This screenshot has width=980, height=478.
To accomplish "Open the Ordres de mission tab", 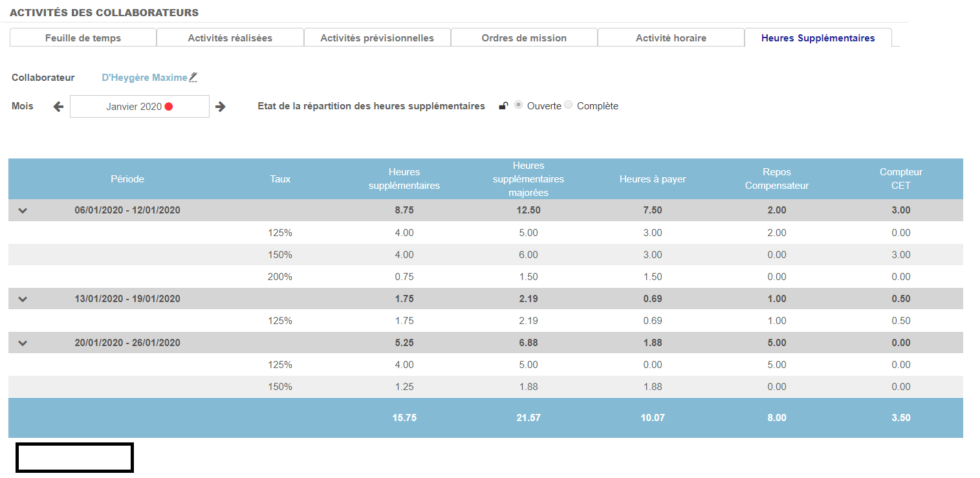I will click(524, 38).
